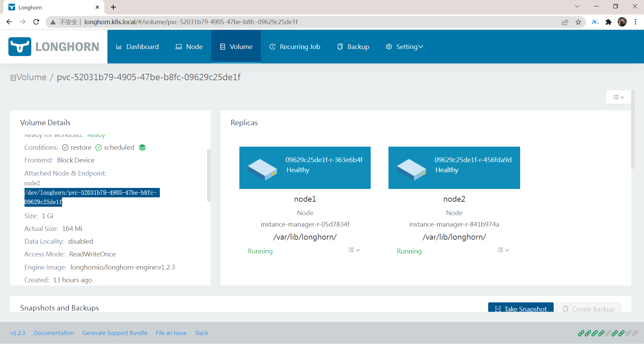This screenshot has height=344, width=644.
Task: Click the restore condition check icon
Action: 65,148
